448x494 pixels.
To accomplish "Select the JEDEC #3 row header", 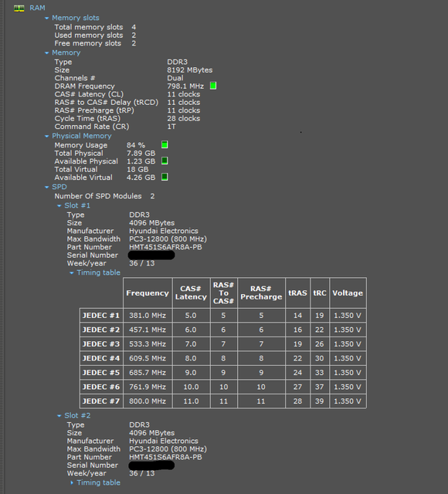I will point(101,344).
